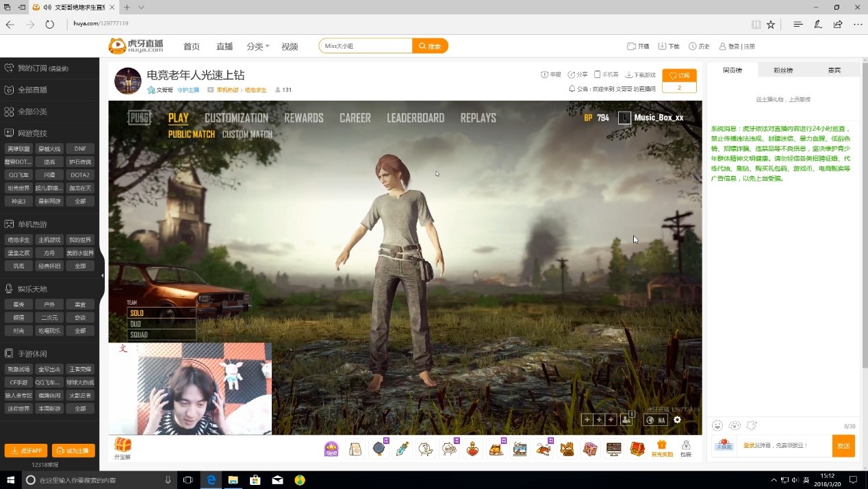Open the REWARDS tab in PUBG
868x489 pixels.
(x=304, y=118)
